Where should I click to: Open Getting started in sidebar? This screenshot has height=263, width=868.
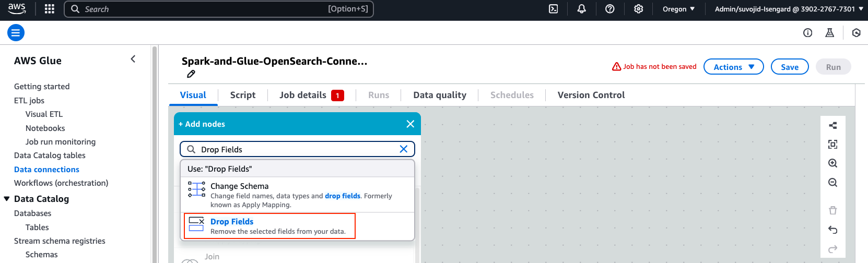pyautogui.click(x=42, y=87)
